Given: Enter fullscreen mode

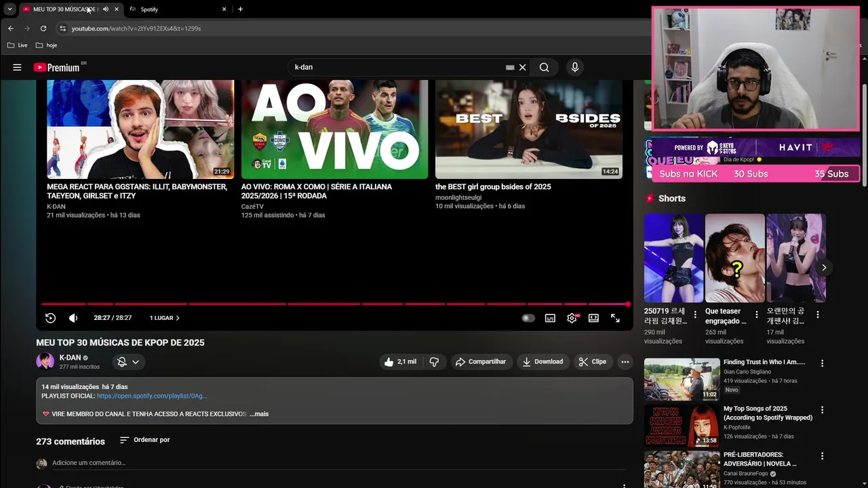Looking at the screenshot, I should [x=615, y=318].
